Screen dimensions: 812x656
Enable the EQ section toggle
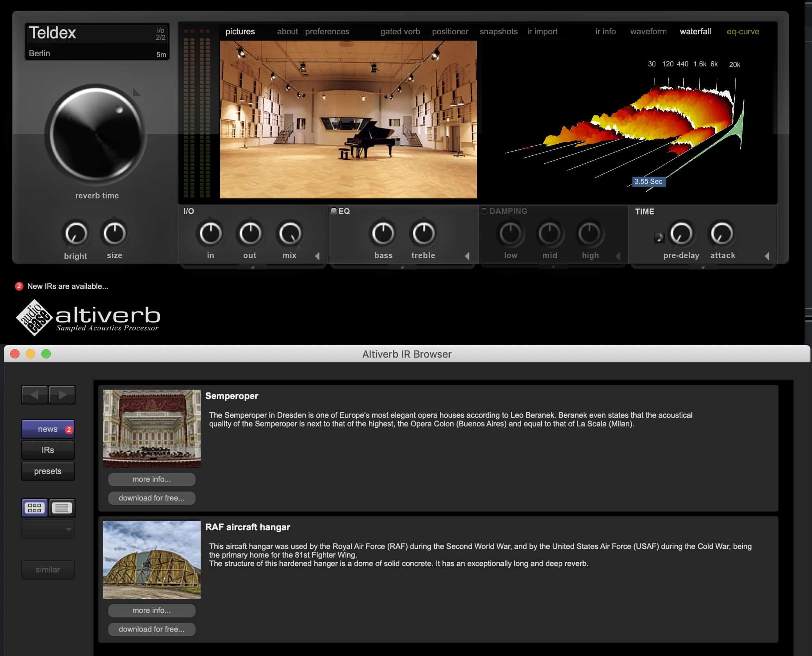point(334,211)
